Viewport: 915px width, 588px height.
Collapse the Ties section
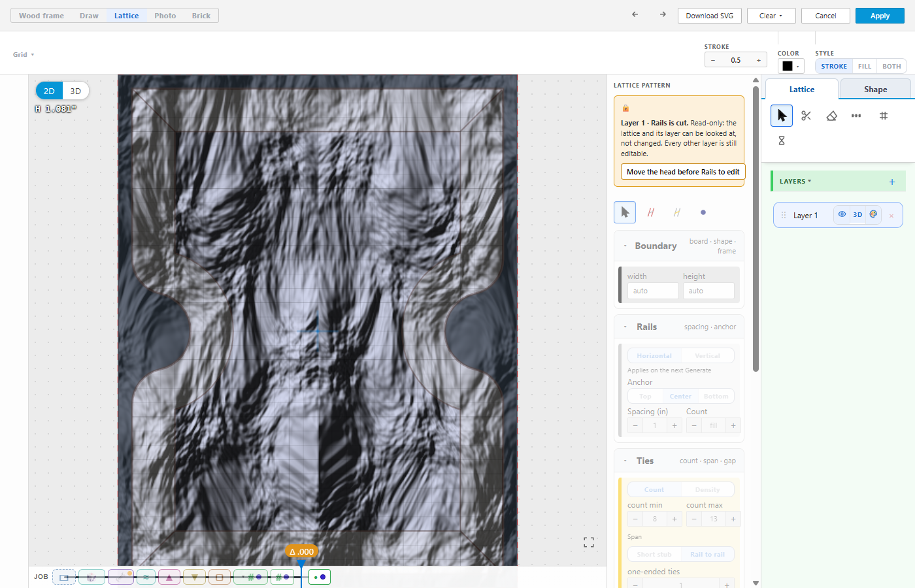tap(625, 461)
